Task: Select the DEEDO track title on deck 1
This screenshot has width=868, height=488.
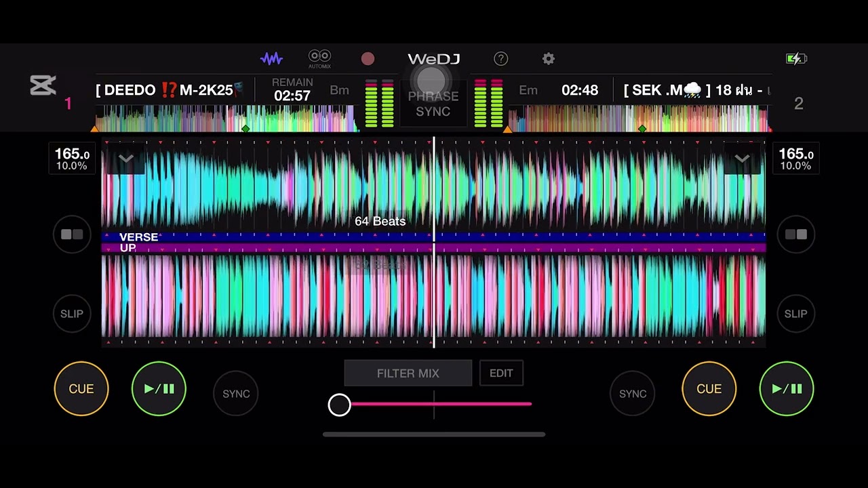Action: tap(170, 90)
